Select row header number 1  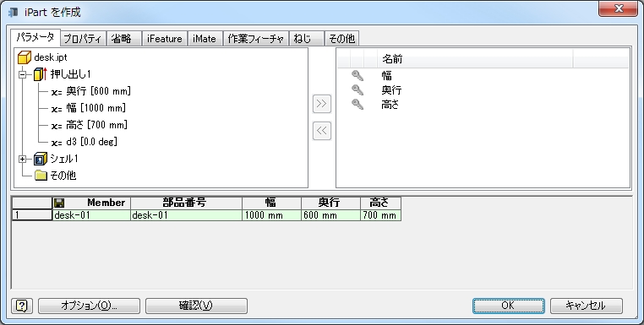(x=32, y=215)
